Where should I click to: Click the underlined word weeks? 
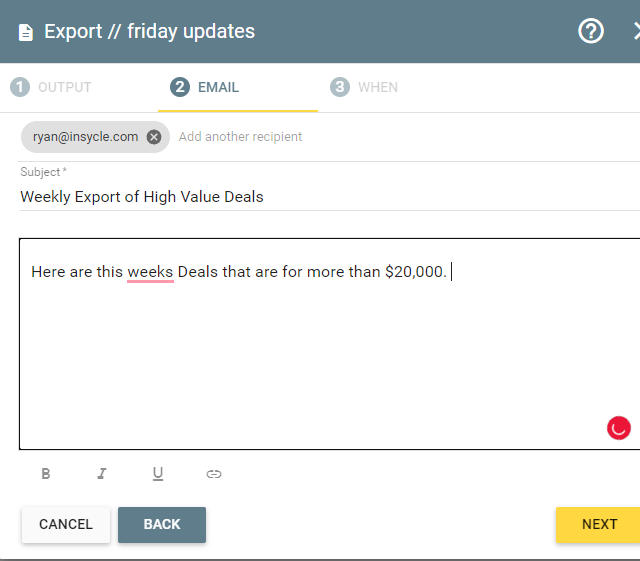tap(150, 272)
